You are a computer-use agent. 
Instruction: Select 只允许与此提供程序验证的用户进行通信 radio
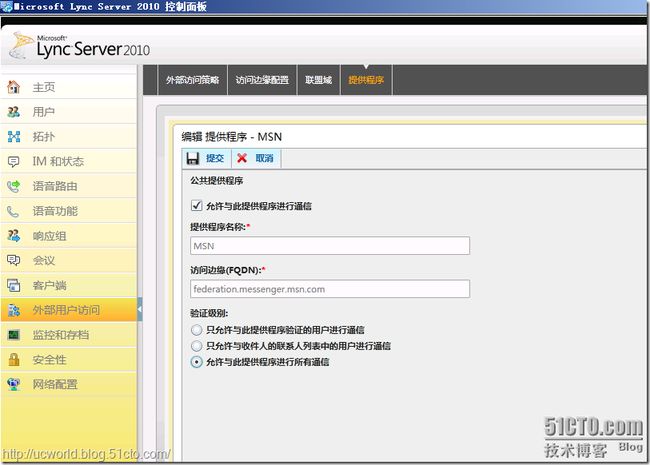pos(196,330)
